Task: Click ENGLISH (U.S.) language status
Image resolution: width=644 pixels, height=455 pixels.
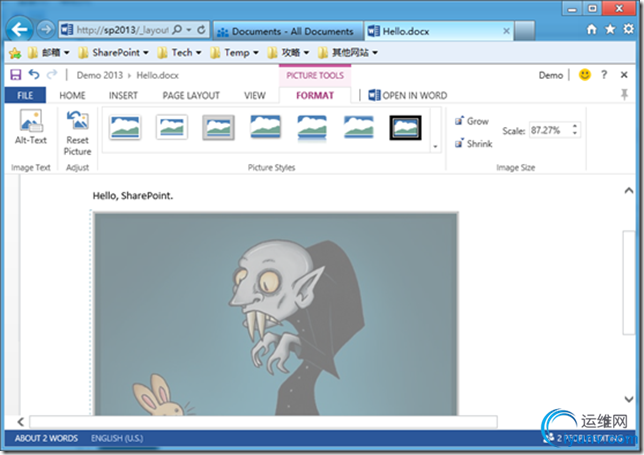Action: pos(117,439)
